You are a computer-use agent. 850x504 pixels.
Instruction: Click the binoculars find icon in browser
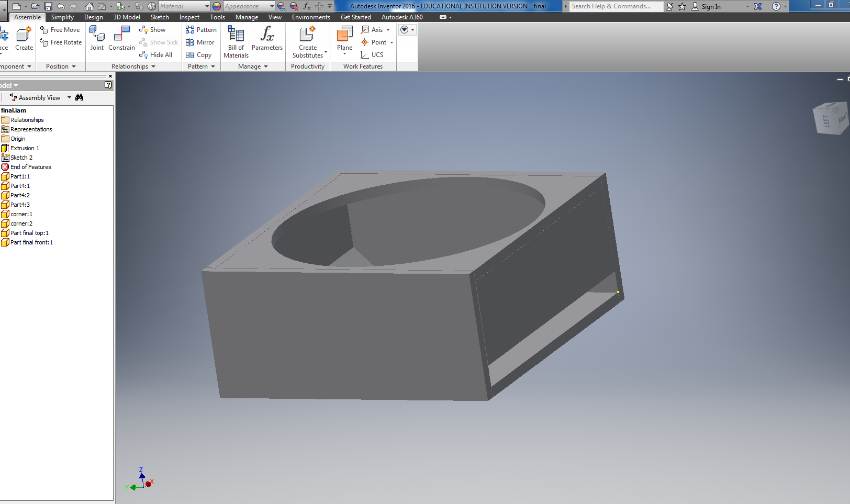click(80, 97)
